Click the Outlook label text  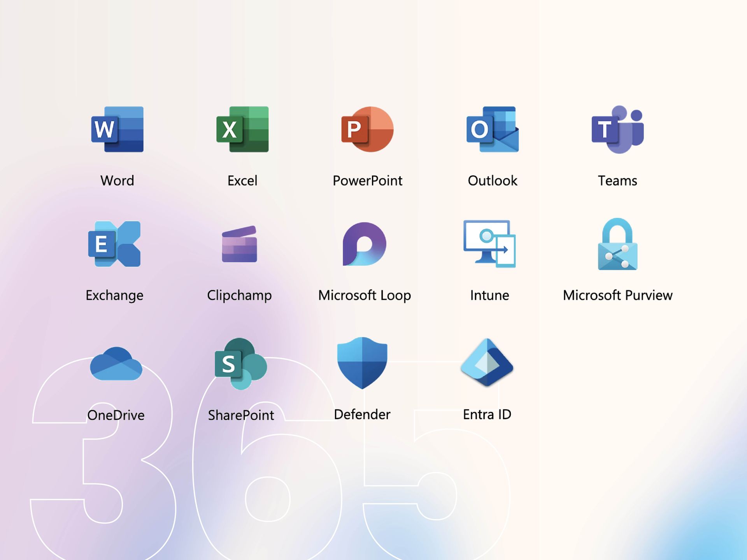pyautogui.click(x=493, y=180)
